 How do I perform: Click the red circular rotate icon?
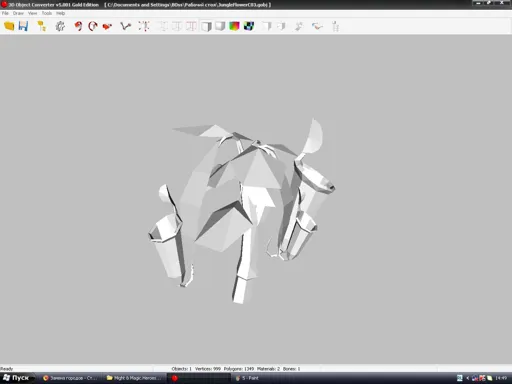[93, 26]
